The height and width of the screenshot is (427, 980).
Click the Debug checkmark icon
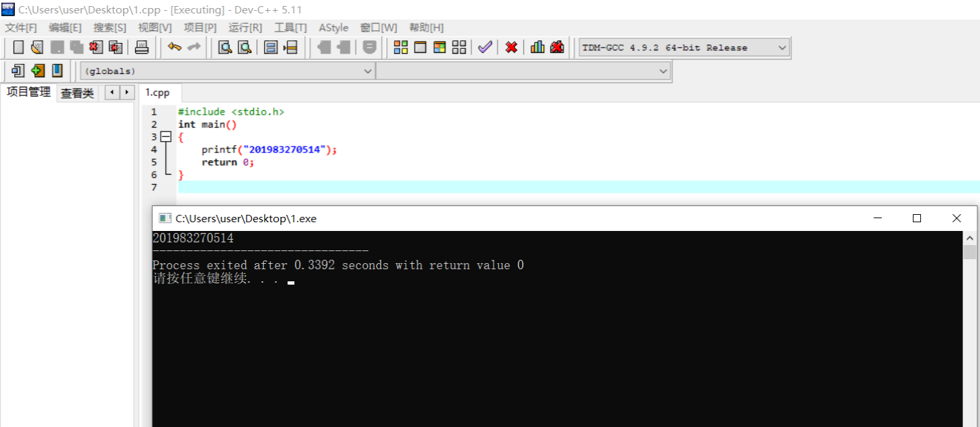tap(485, 47)
